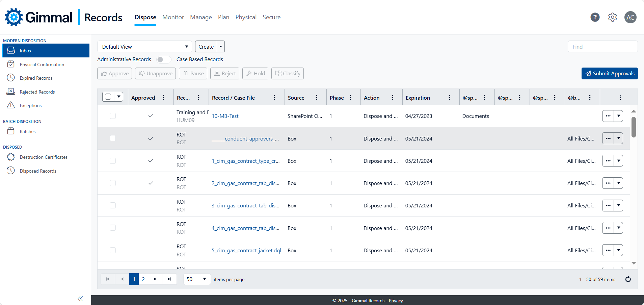Open Expired Records in the sidebar
644x305 pixels.
[36, 78]
